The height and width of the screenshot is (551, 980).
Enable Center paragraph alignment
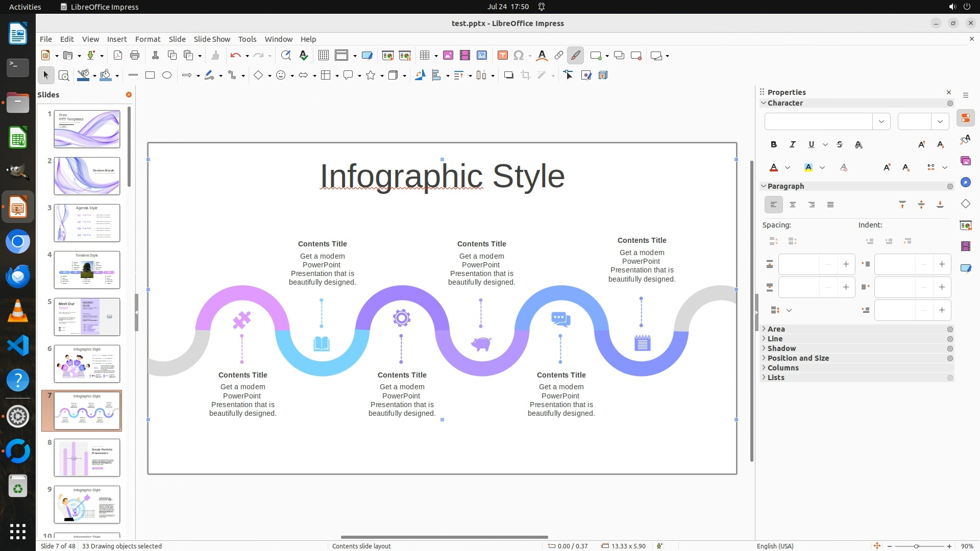point(792,205)
